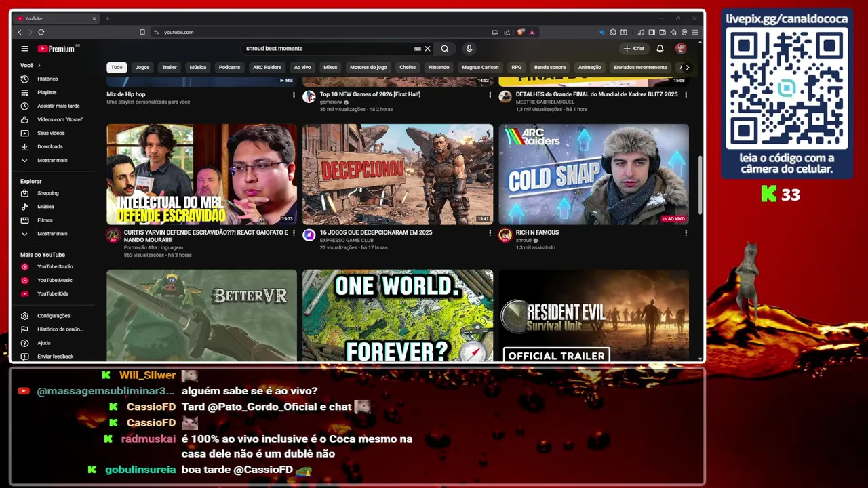Select the Música filter chip
Image resolution: width=868 pixels, height=488 pixels.
click(198, 68)
